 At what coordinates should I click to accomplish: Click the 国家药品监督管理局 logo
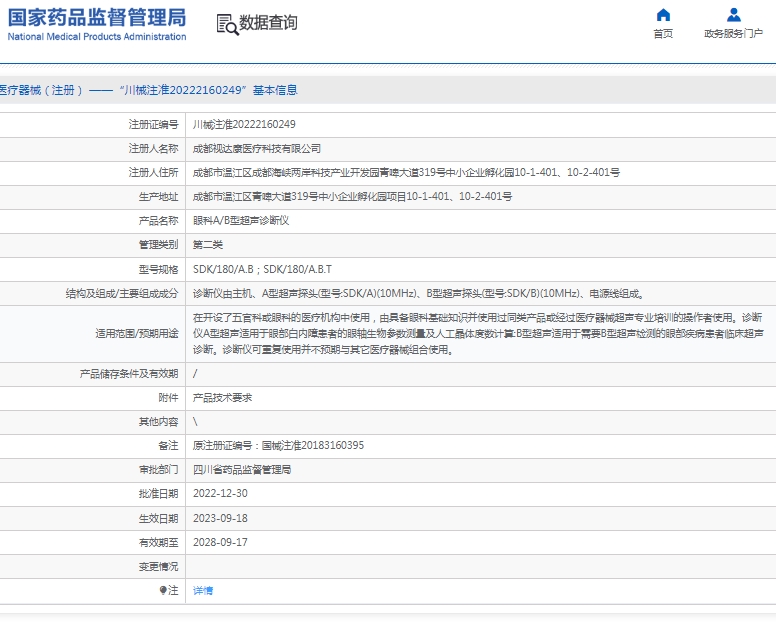97,18
